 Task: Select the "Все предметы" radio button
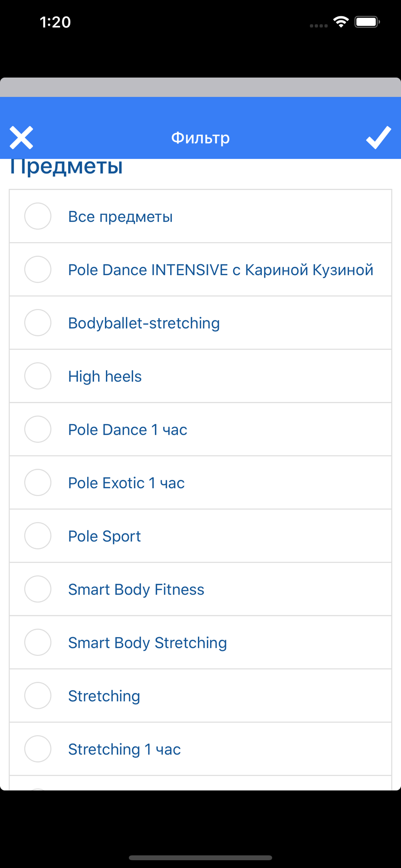click(x=38, y=216)
